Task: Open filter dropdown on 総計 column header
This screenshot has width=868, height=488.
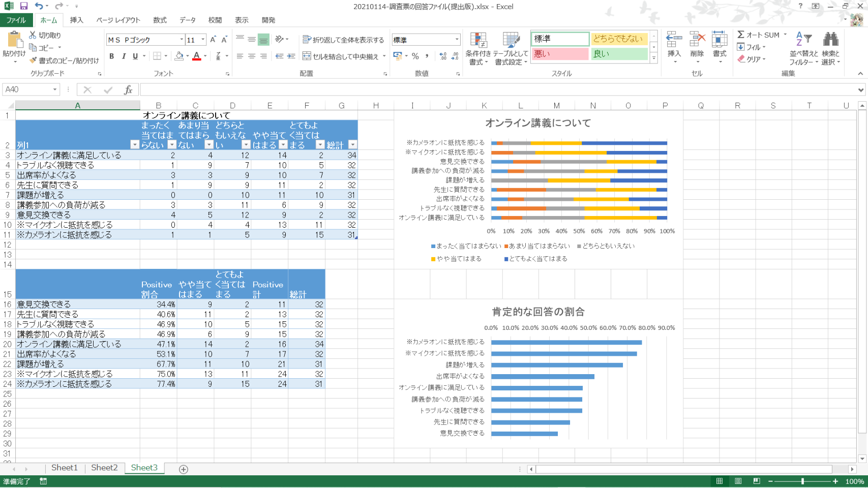Action: 352,145
